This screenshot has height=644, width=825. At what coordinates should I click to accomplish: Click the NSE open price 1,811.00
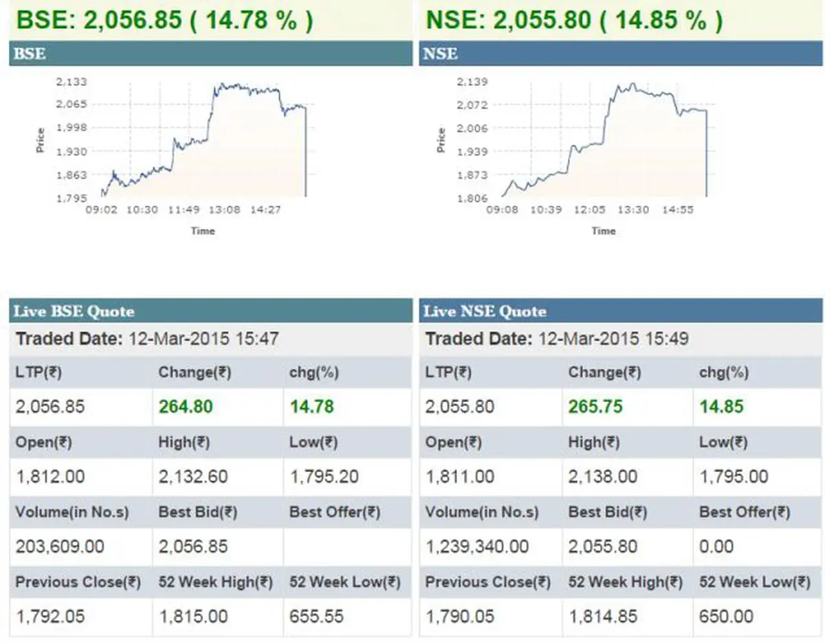(x=459, y=477)
